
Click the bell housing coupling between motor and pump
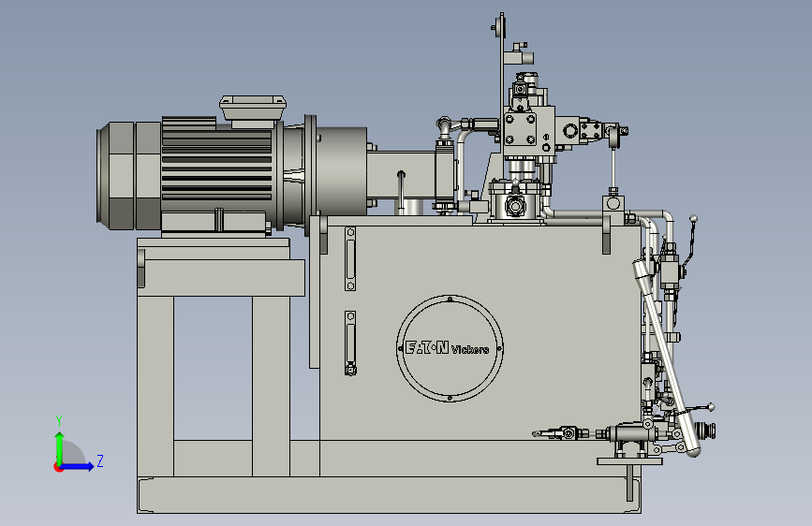coord(339,171)
